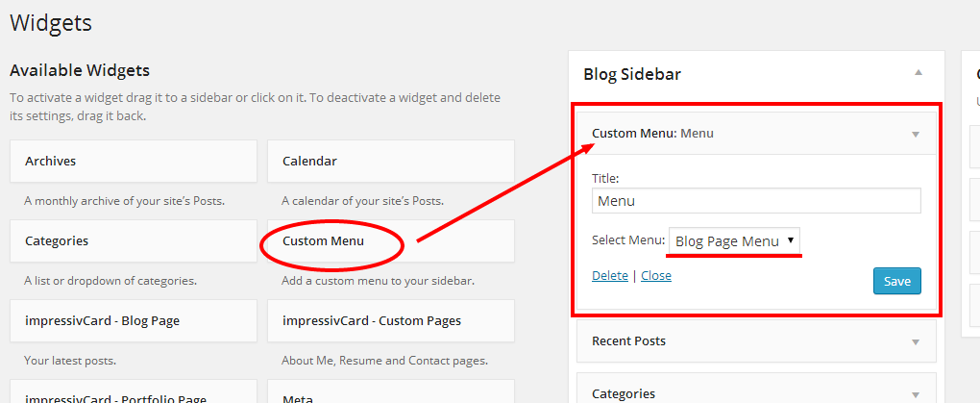980x403 pixels.
Task: Click the Meta available widget
Action: pos(390,394)
